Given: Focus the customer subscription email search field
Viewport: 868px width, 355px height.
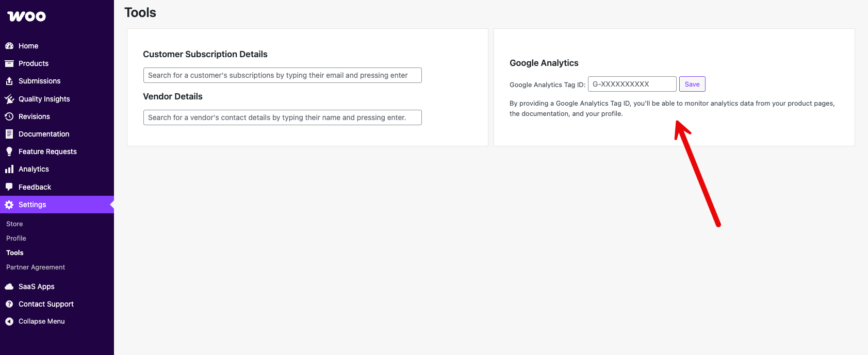Looking at the screenshot, I should point(283,75).
